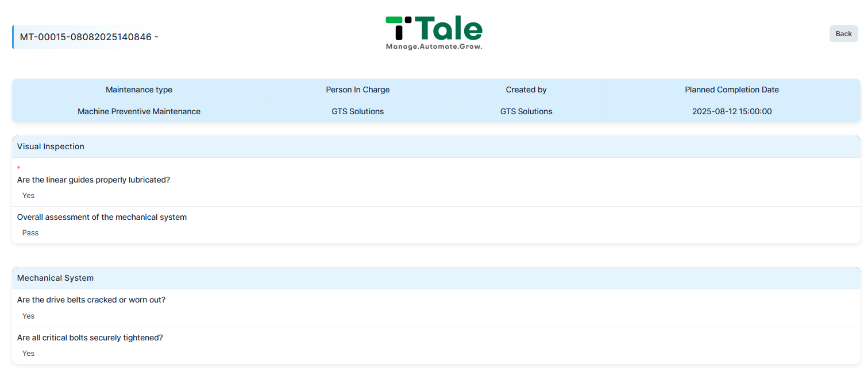Select Machine Preventive Maintenance value
Screen dimensions: 868x376
click(x=139, y=111)
